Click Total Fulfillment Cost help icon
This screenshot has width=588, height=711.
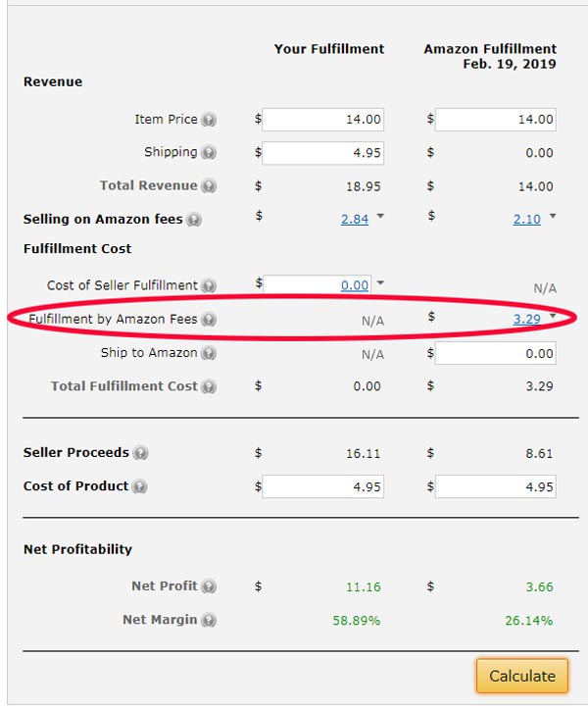209,386
